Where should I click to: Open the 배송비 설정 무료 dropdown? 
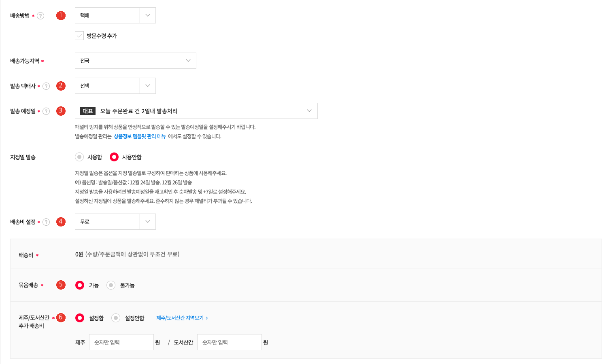pos(115,222)
